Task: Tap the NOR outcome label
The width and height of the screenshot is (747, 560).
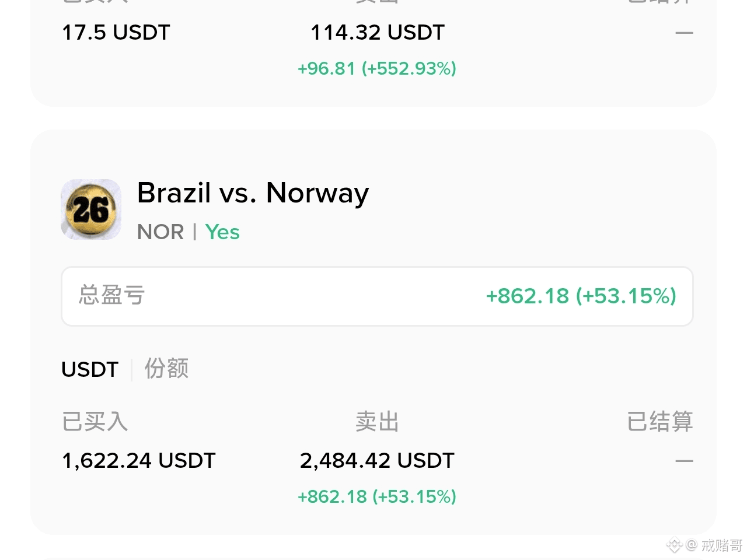Action: (x=160, y=232)
